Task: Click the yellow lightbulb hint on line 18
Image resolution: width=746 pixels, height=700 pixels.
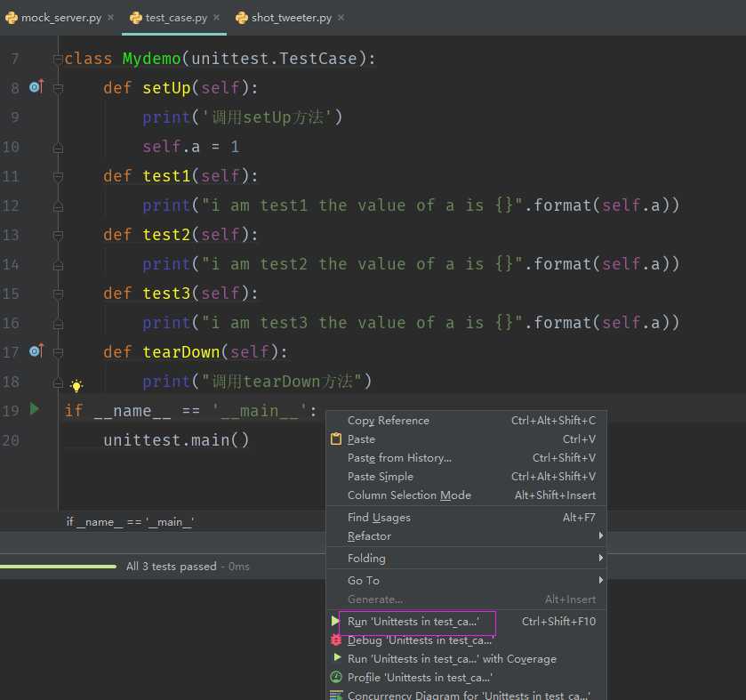Action: click(x=76, y=385)
